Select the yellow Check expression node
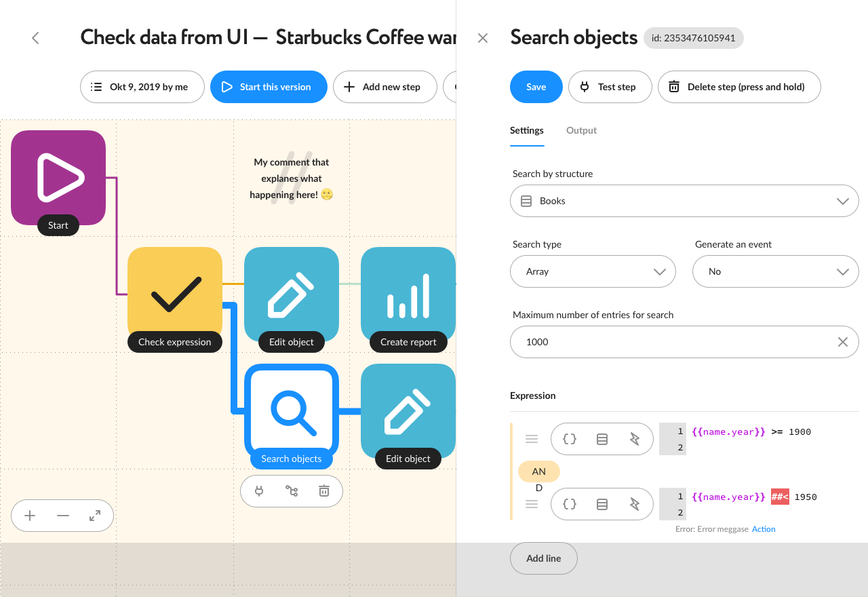 pos(175,294)
